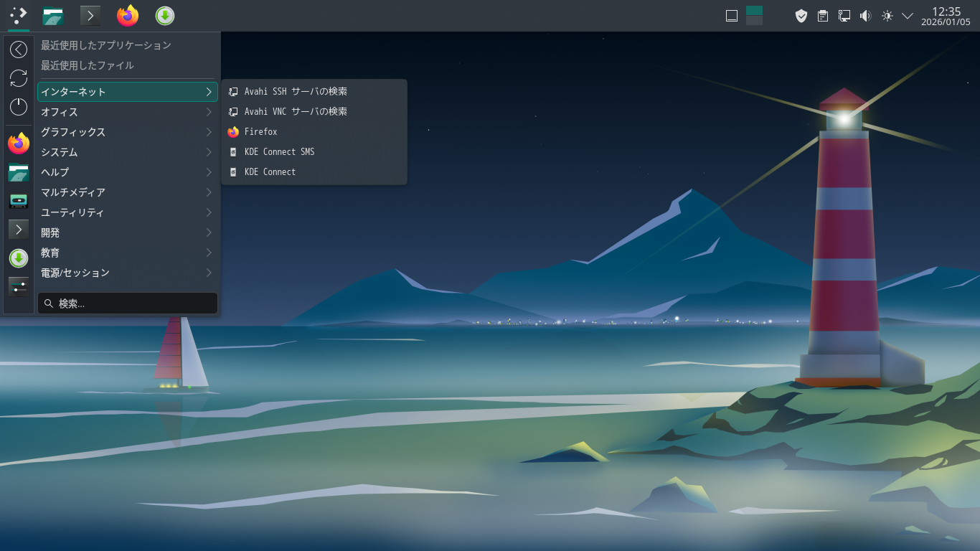Click the show desktop icon in the panel

click(x=732, y=16)
